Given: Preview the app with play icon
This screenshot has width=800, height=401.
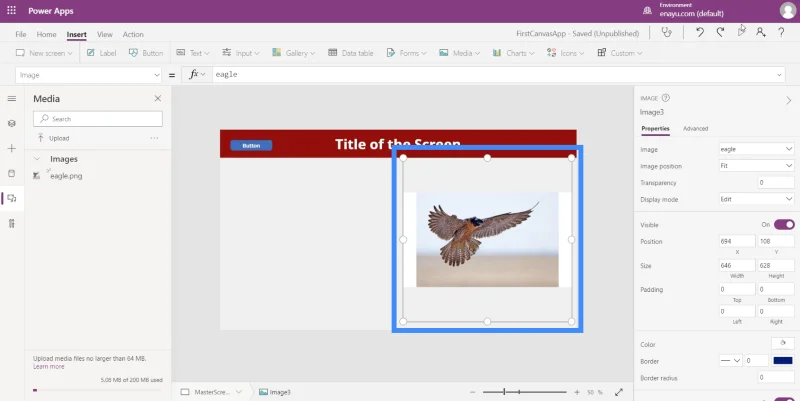Looking at the screenshot, I should (x=741, y=33).
